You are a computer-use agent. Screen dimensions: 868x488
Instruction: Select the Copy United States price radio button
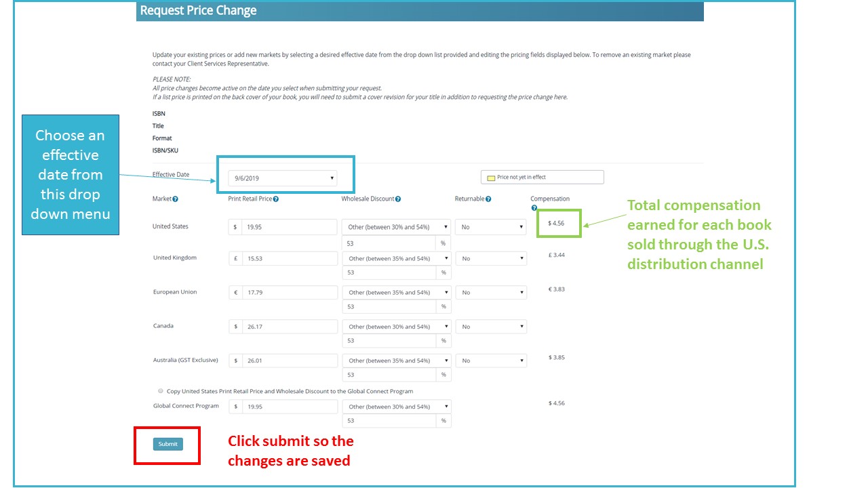coord(161,391)
